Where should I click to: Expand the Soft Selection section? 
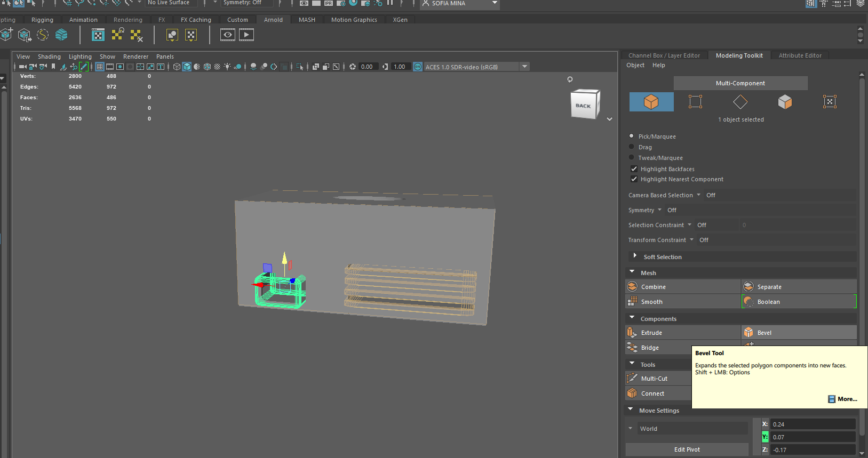pyautogui.click(x=635, y=256)
